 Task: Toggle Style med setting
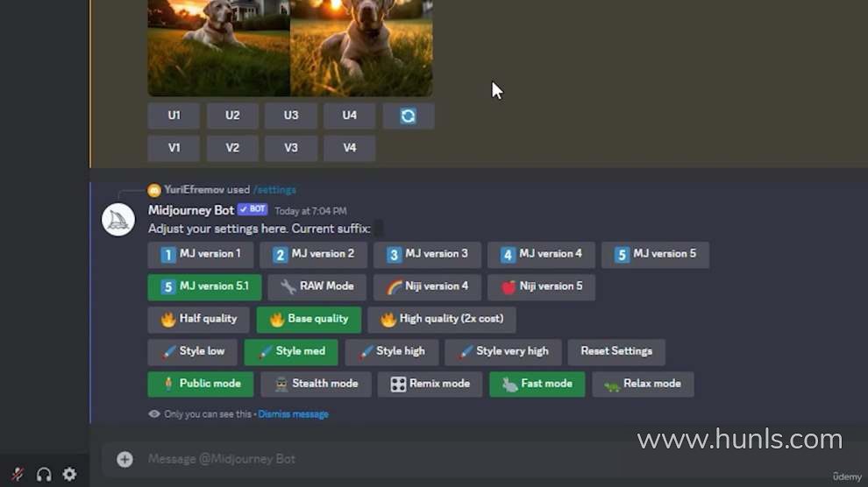[x=290, y=352]
